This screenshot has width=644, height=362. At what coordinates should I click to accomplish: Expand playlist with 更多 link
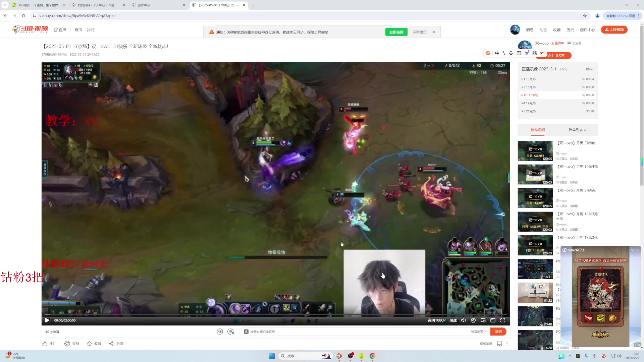(590, 69)
